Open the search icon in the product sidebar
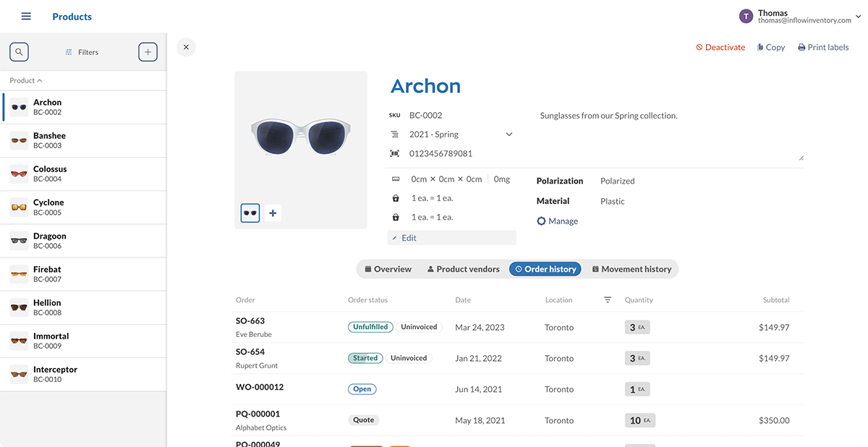Screen dimensions: 868x447 19,51
